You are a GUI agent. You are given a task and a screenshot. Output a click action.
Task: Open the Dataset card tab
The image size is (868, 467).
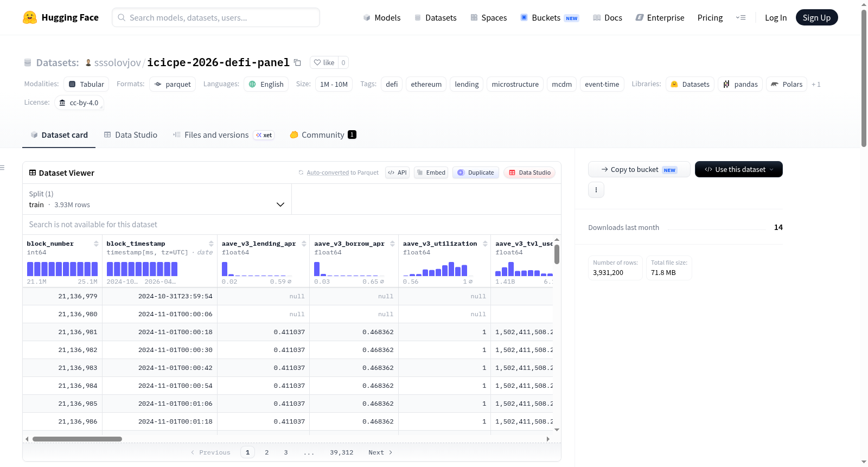click(x=59, y=135)
